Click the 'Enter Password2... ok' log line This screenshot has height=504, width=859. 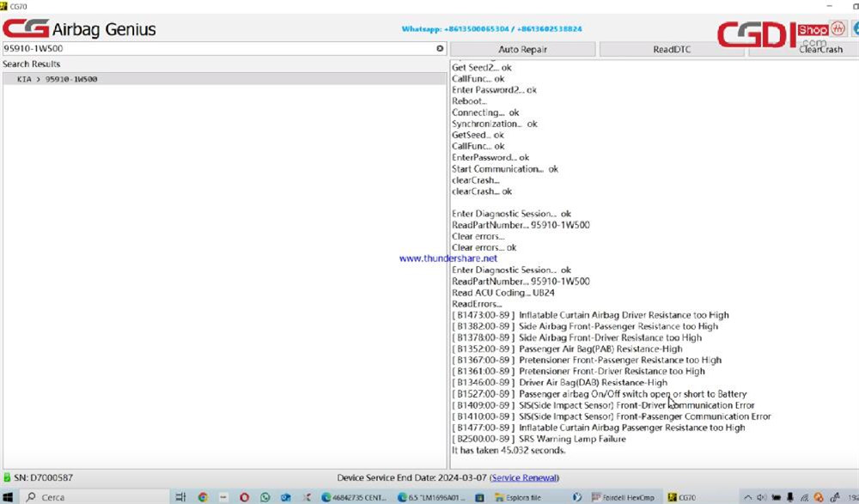(494, 90)
